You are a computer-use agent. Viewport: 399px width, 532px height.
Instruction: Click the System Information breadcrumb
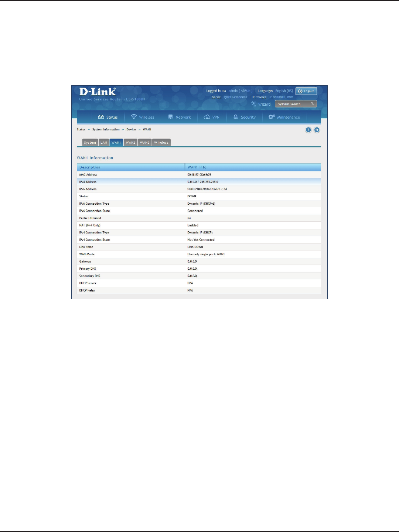pyautogui.click(x=106, y=130)
